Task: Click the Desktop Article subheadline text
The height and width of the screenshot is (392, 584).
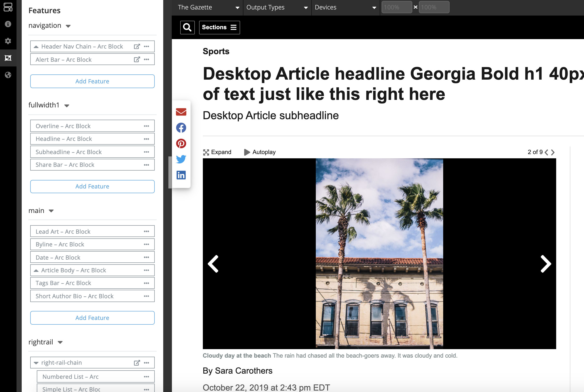Action: (x=271, y=115)
